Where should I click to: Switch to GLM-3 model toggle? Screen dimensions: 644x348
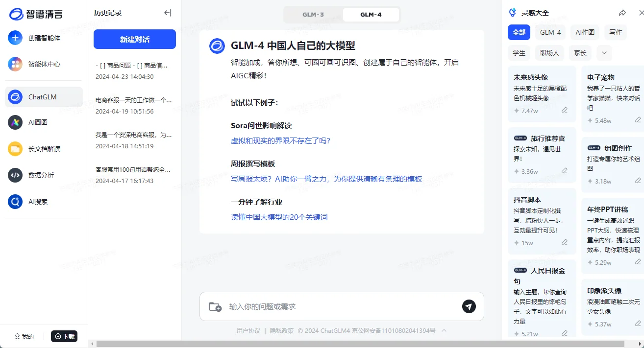(x=313, y=15)
